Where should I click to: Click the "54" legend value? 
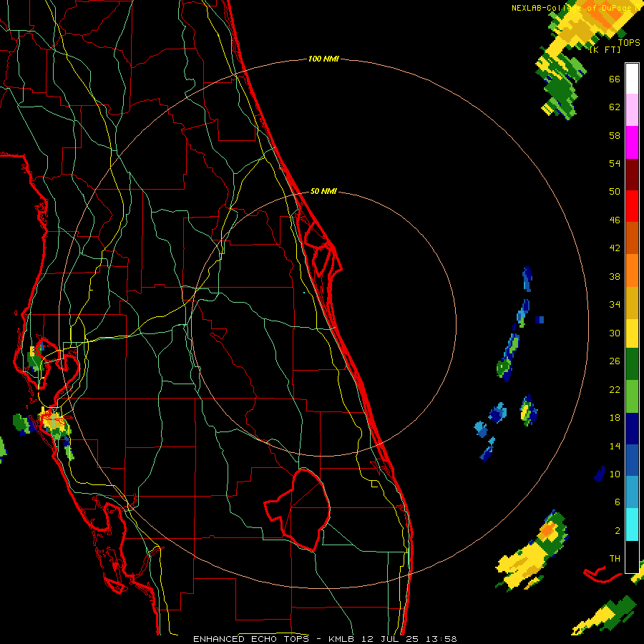tap(615, 163)
